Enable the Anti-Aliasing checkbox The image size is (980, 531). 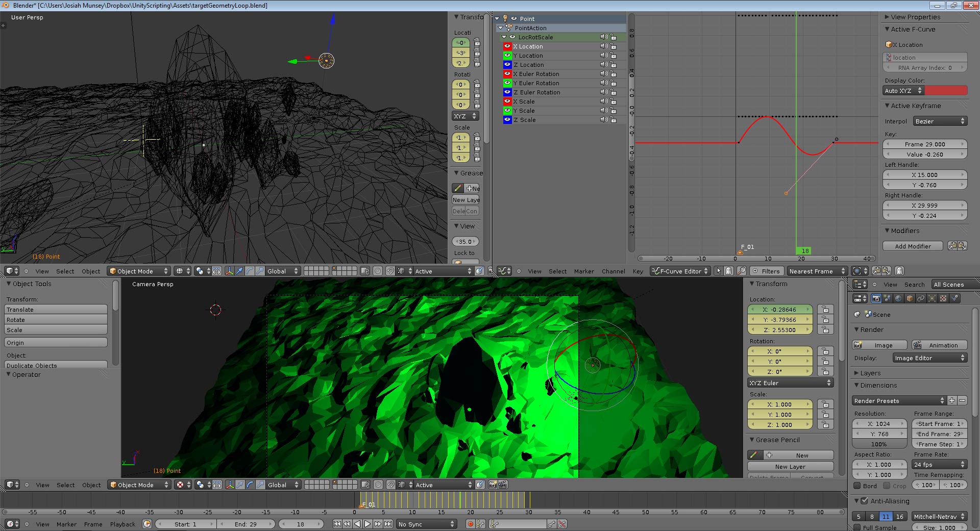coord(864,501)
